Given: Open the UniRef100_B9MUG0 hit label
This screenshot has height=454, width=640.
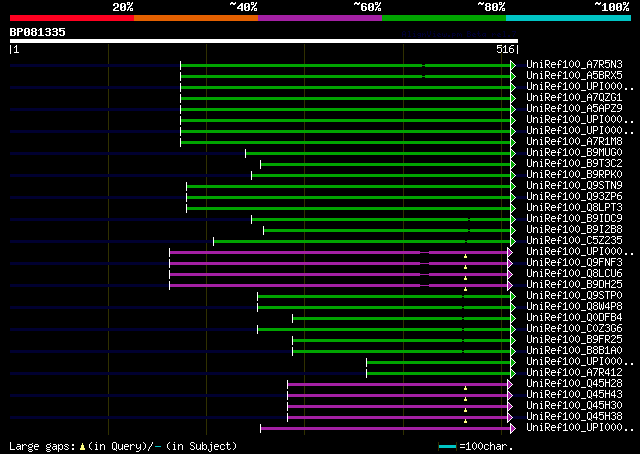Looking at the screenshot, I should (x=574, y=153).
